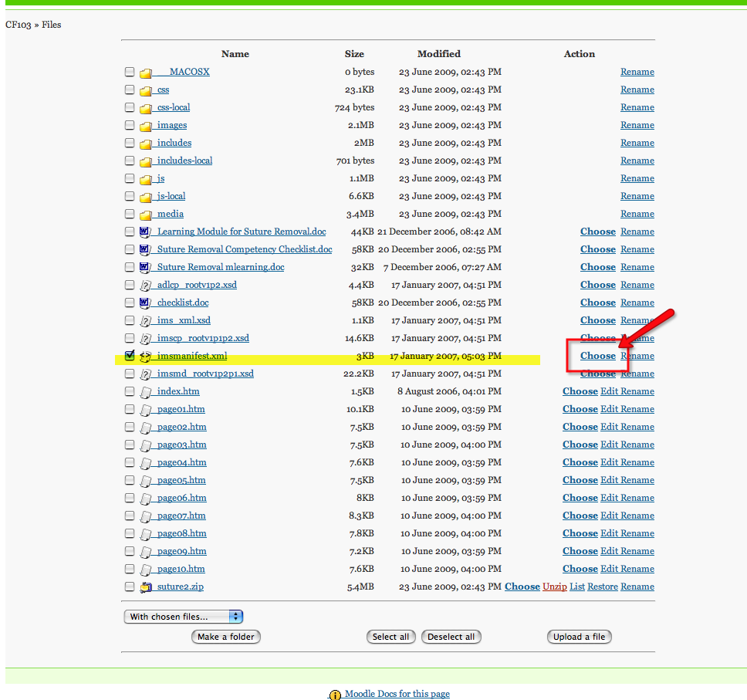Edit the page05.htm file
Viewport: 747px width, 700px height.
609,480
